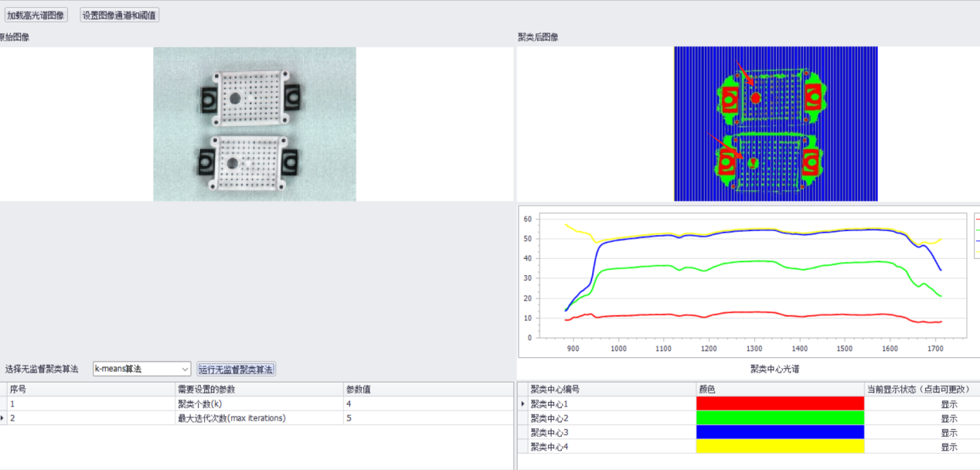Screen dimensions: 980x470
Task: Select the 聚类中心1 row indicator arrow
Action: pos(522,404)
